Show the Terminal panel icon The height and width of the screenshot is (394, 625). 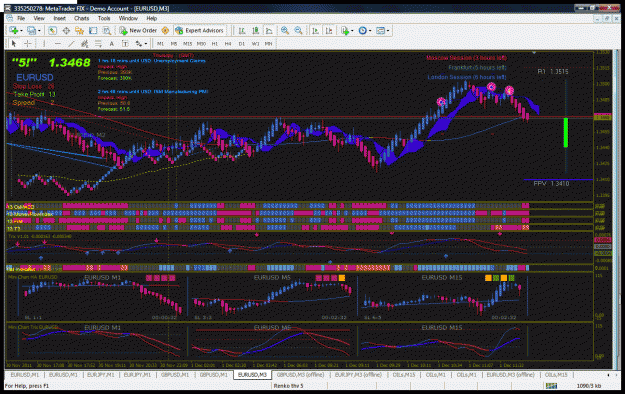pos(93,31)
